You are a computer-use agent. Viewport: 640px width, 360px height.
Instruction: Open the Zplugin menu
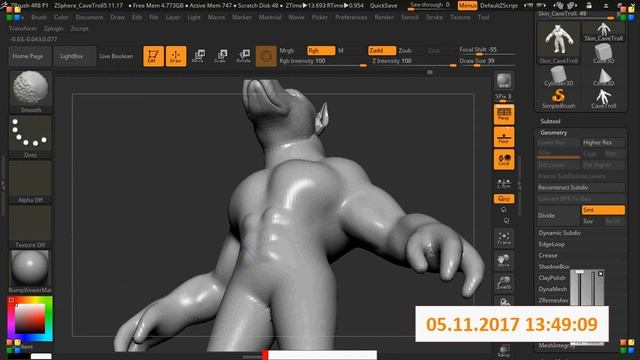coord(53,29)
